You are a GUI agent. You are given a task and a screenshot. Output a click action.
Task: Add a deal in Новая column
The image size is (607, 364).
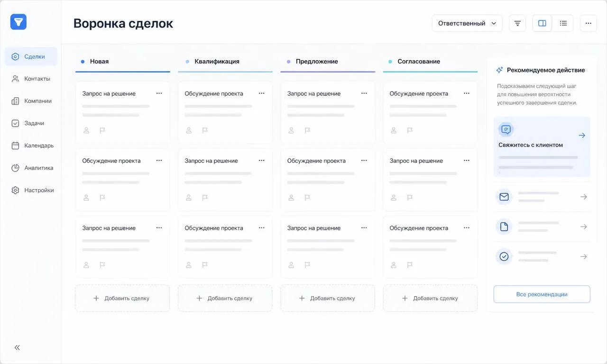pos(122,298)
